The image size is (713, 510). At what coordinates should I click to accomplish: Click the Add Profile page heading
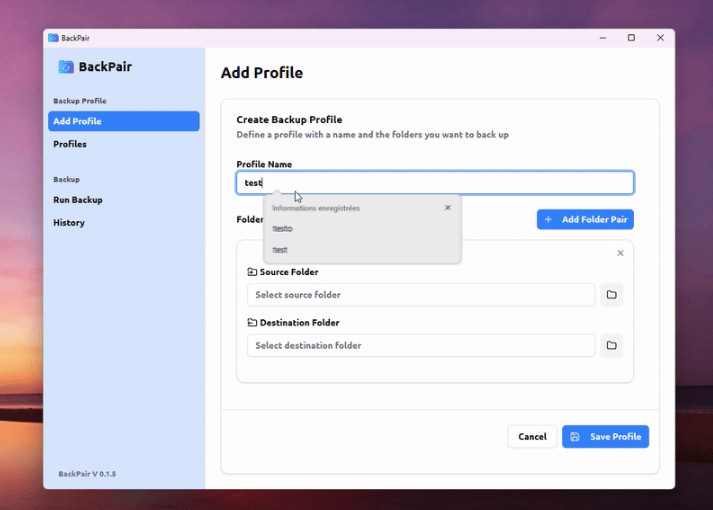(262, 73)
